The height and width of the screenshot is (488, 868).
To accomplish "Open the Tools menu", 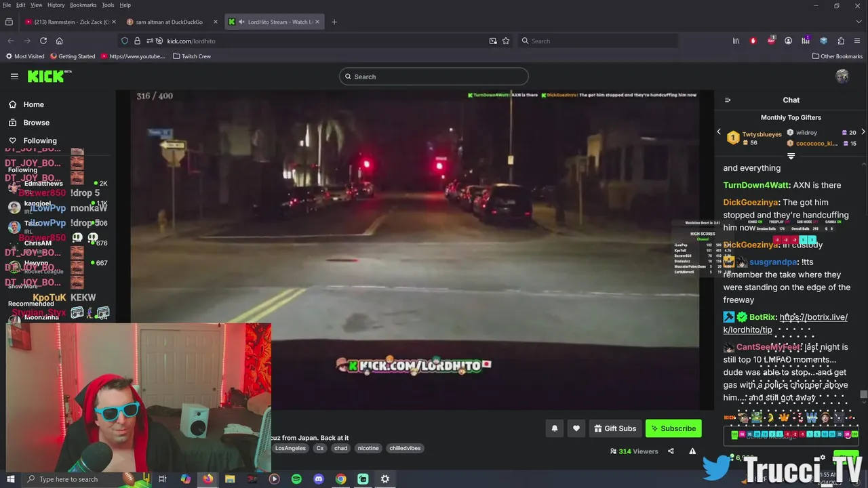I will click(108, 5).
